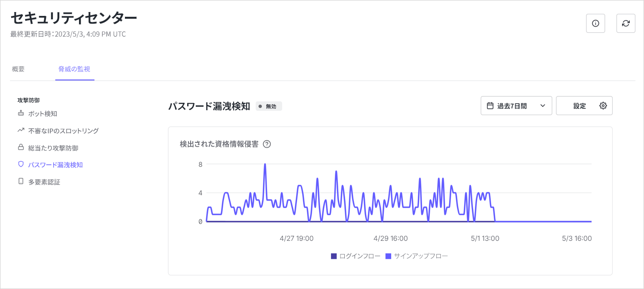Select パスワード漏洩検知 sidebar item
The image size is (644, 289).
pyautogui.click(x=55, y=164)
